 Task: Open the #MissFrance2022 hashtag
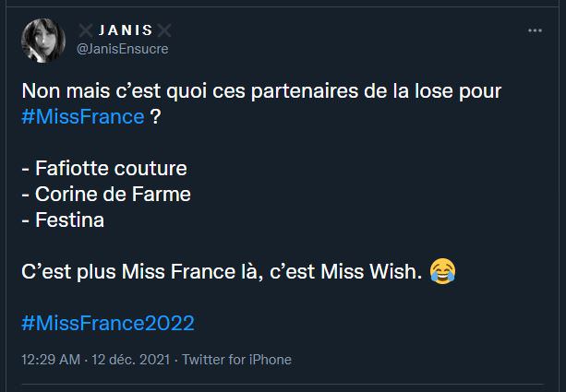(107, 324)
